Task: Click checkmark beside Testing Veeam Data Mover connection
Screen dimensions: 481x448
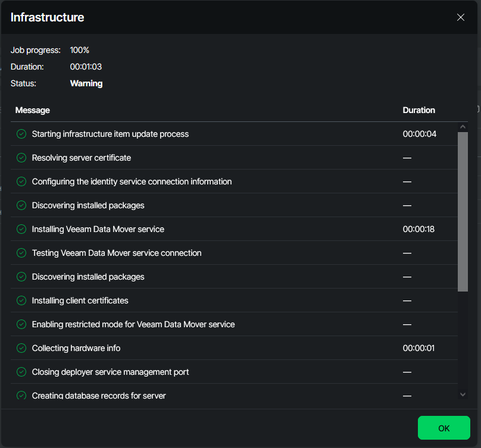Action: click(21, 253)
